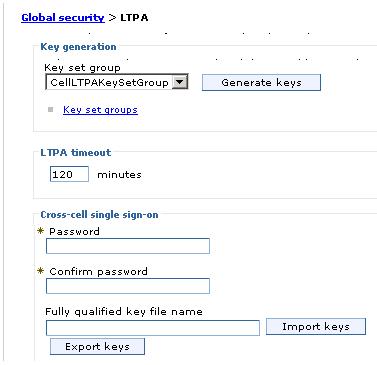The image size is (377, 365).
Task: Click the Import keys button
Action: coord(316,326)
